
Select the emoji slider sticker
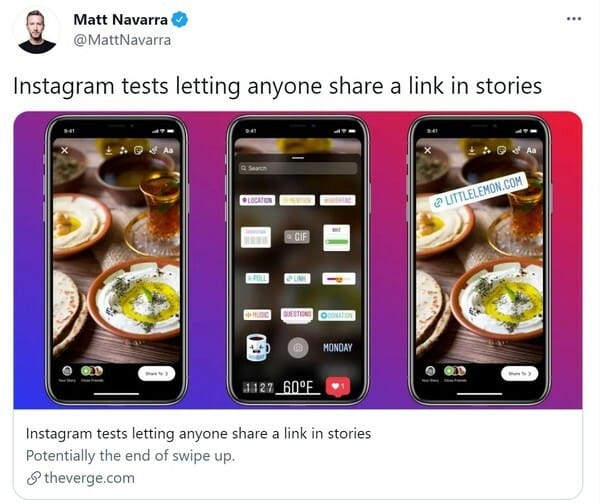pyautogui.click(x=339, y=279)
